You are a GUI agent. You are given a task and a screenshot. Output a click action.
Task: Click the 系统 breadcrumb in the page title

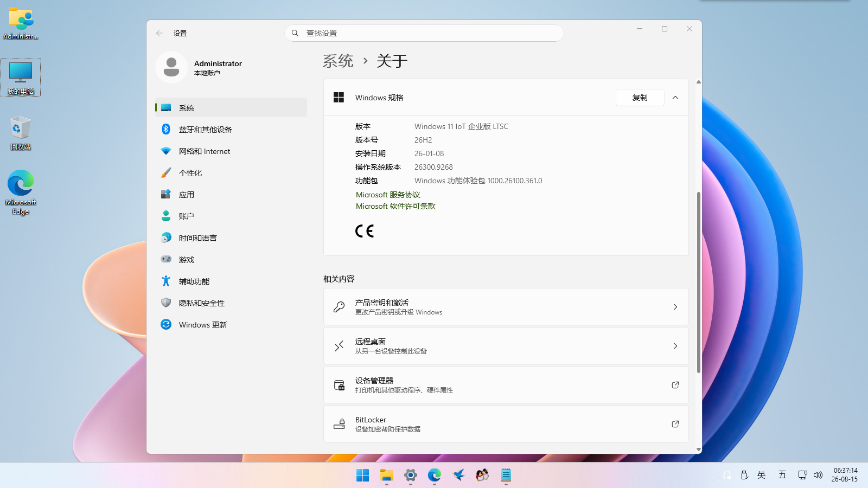pyautogui.click(x=338, y=61)
